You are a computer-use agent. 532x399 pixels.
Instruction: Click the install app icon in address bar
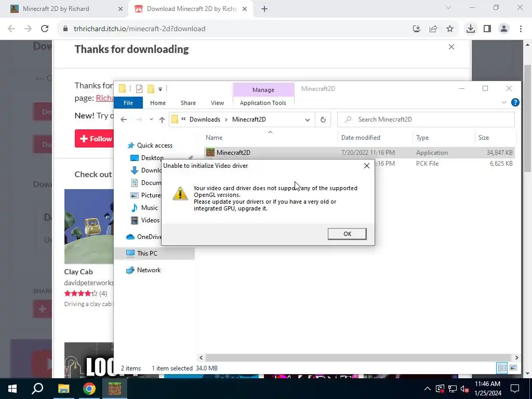click(x=417, y=29)
